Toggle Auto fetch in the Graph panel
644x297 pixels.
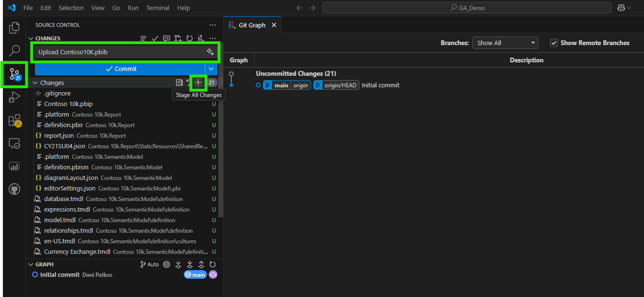[x=149, y=264]
